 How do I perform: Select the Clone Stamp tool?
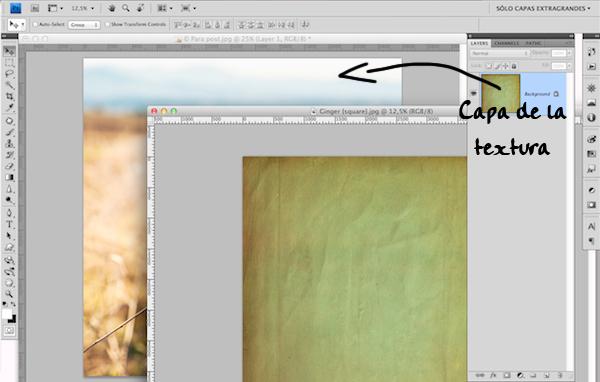pos(9,144)
